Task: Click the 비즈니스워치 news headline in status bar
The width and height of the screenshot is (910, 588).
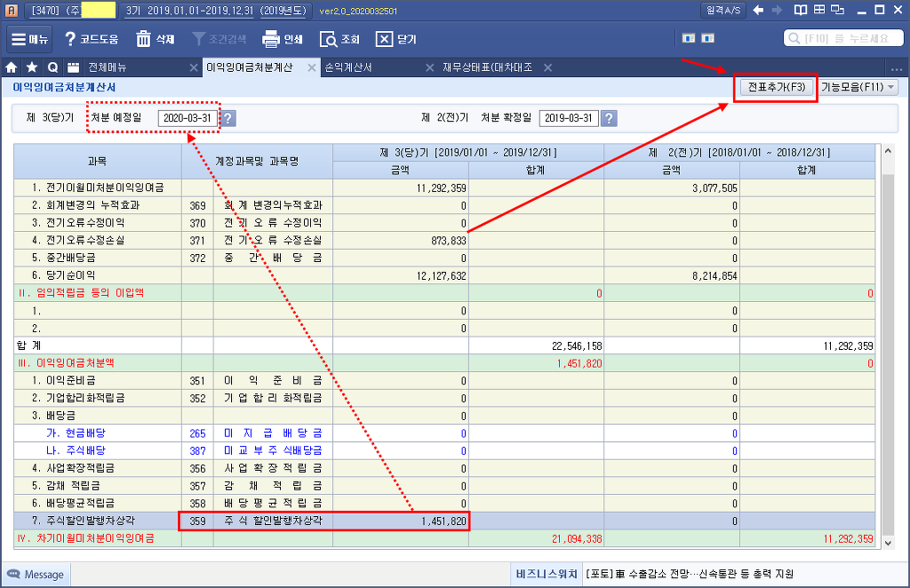Action: tap(690, 574)
